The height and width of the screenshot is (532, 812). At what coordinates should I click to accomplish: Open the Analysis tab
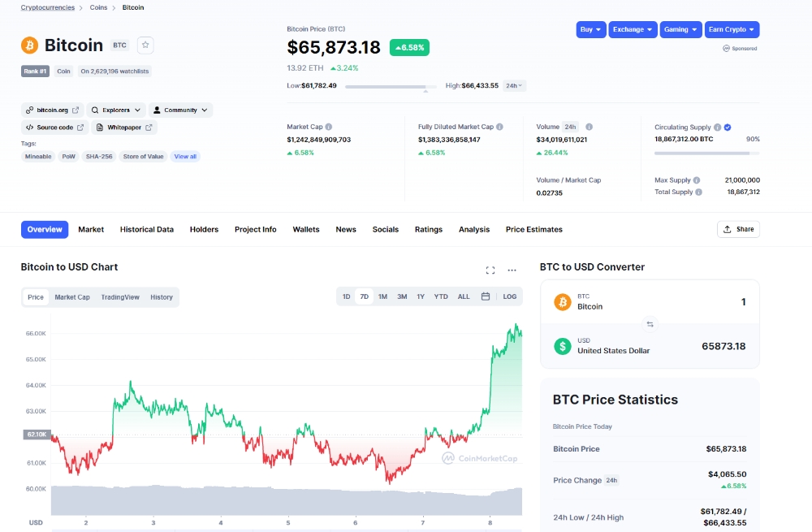point(474,230)
